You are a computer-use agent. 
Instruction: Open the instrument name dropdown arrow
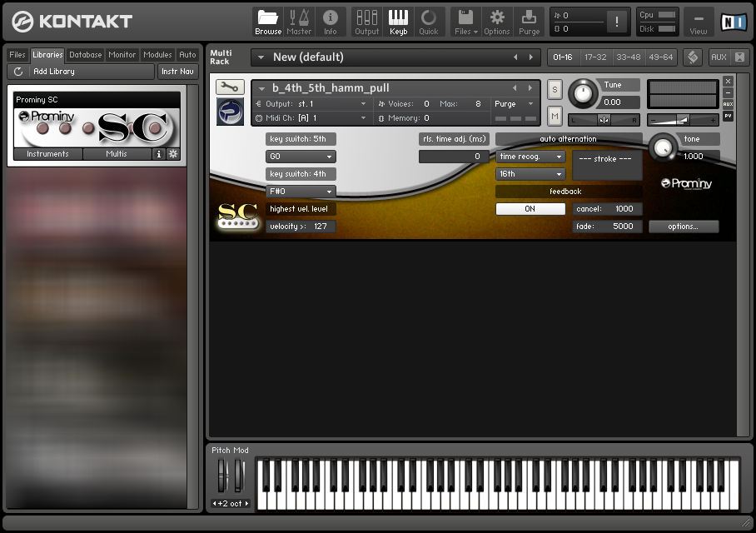[261, 88]
